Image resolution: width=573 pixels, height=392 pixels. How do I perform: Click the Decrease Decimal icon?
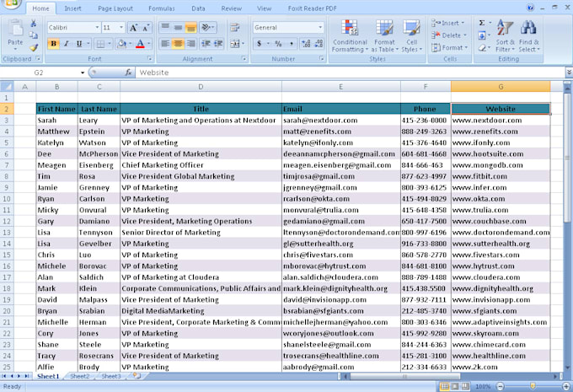[x=319, y=44]
